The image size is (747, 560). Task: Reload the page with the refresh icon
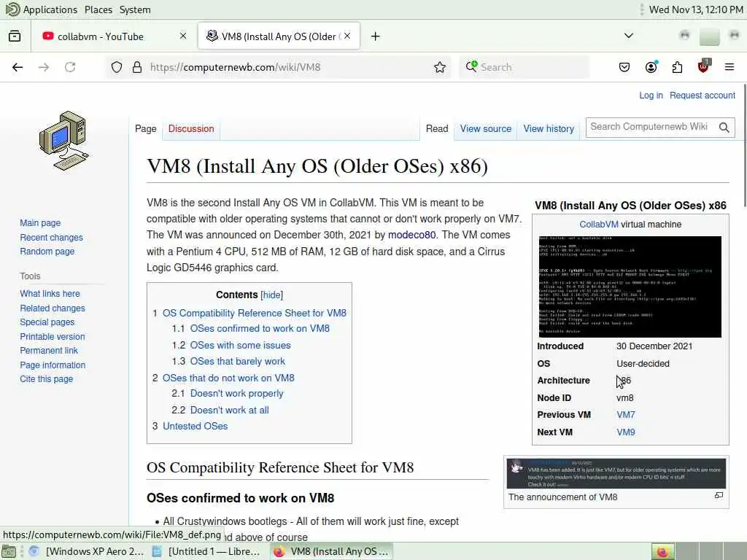[70, 67]
